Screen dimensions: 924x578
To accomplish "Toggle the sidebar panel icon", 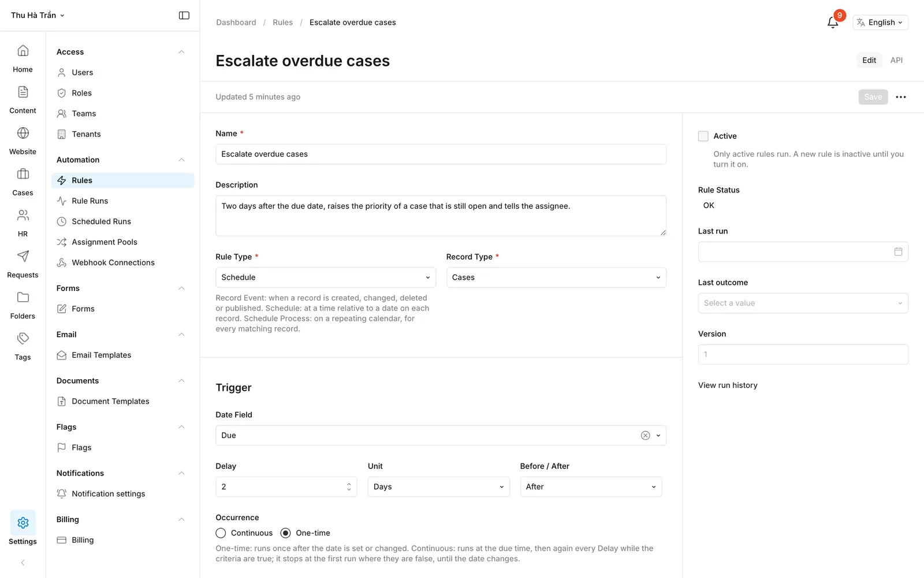I will click(x=184, y=16).
